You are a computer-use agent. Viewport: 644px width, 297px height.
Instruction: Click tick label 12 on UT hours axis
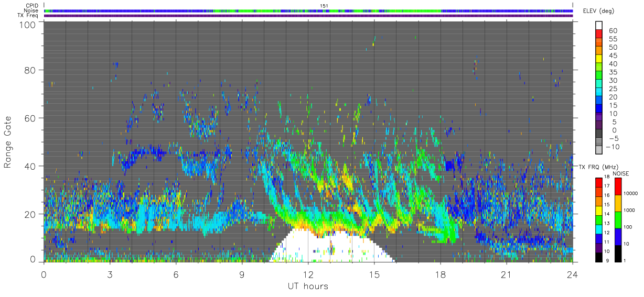[x=308, y=274]
